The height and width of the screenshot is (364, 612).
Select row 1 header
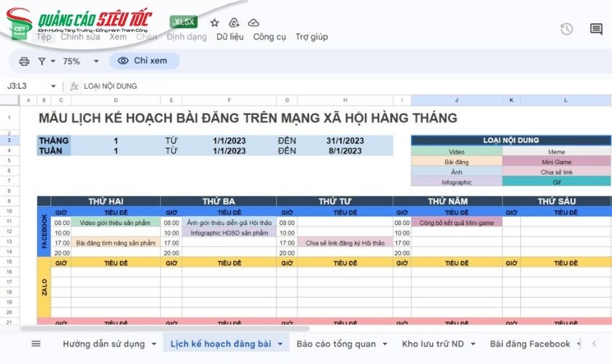9,117
